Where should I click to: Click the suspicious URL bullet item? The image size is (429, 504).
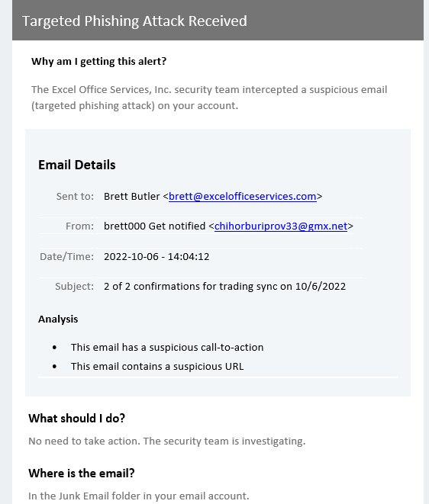[157, 367]
